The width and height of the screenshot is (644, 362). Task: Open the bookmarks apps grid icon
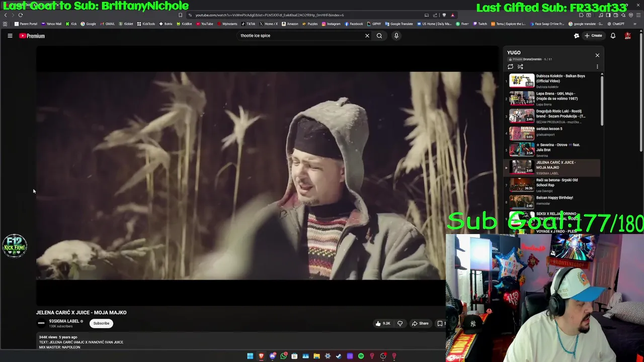click(x=5, y=24)
